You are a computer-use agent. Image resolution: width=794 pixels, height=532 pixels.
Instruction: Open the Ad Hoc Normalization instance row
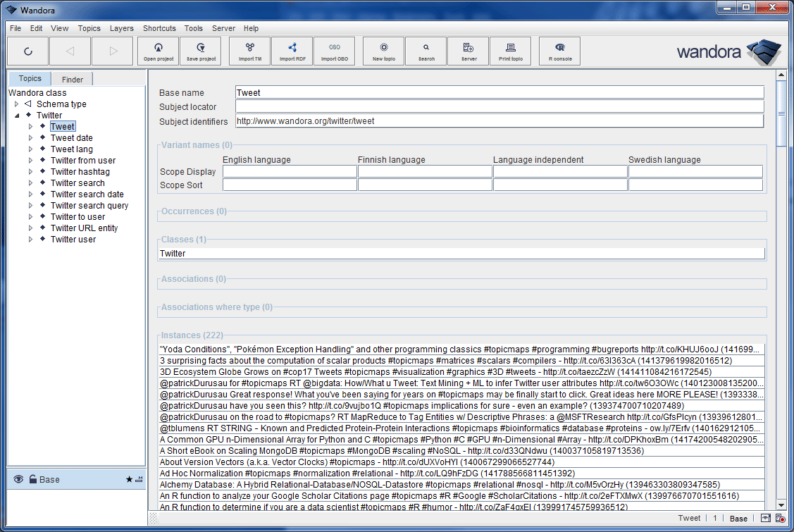[x=461, y=474]
